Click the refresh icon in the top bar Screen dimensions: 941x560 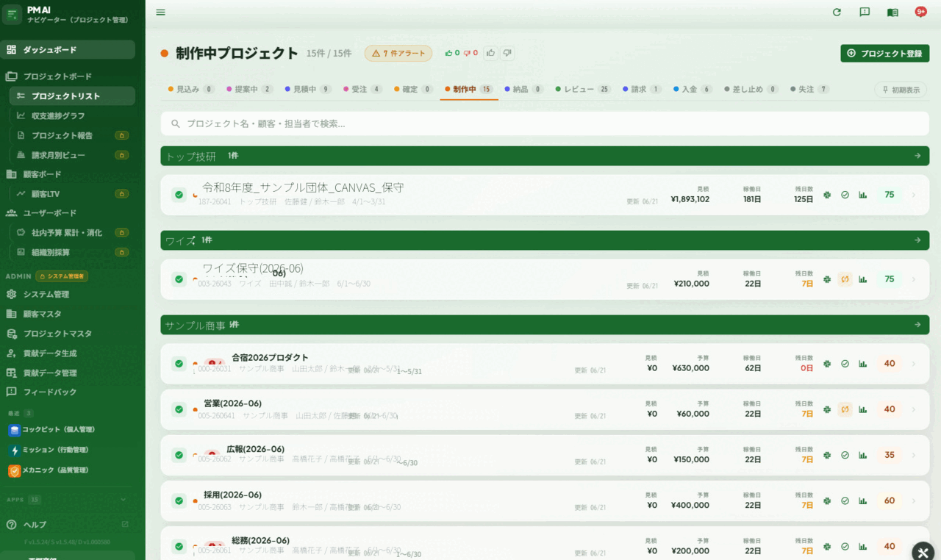pyautogui.click(x=837, y=12)
